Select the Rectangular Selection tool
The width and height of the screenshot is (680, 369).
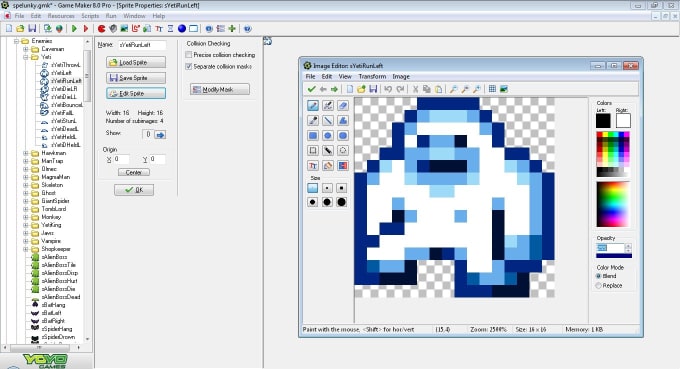[x=313, y=150]
